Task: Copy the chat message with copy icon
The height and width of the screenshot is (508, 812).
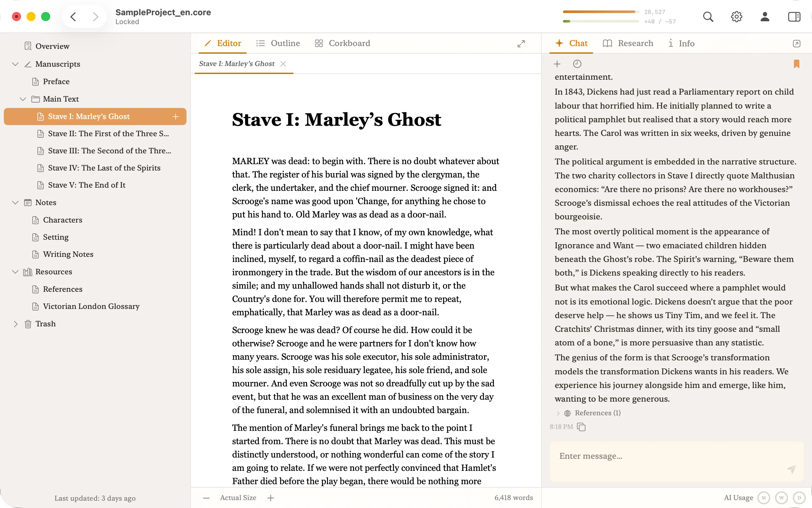Action: pos(581,427)
